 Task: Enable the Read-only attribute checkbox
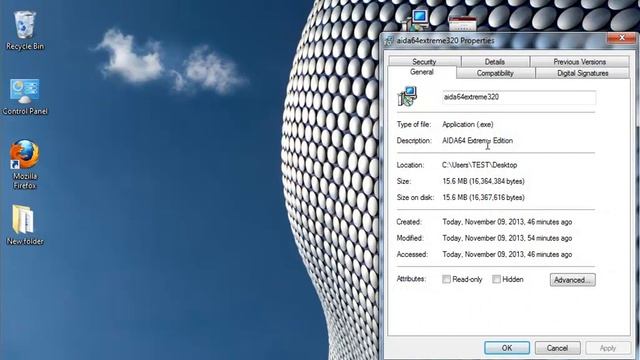(447, 279)
